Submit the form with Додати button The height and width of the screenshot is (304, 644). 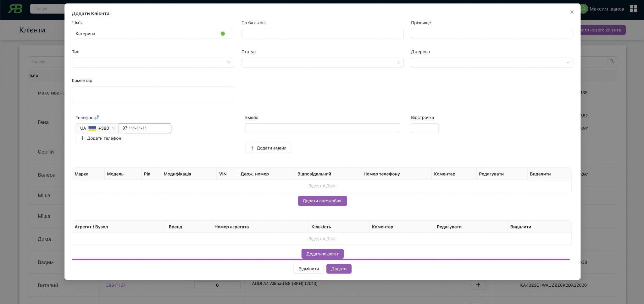[x=339, y=269]
